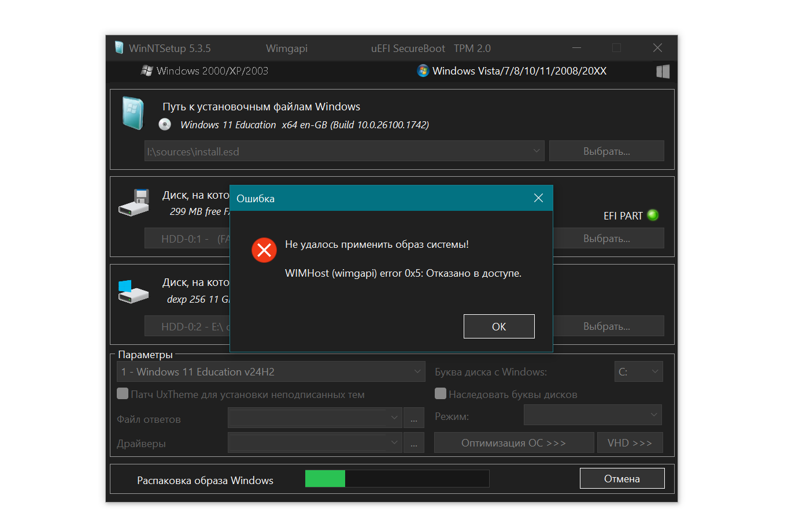Screen dimensions: 788x532
Task: Close the WinNTSetup window
Action: click(657, 48)
